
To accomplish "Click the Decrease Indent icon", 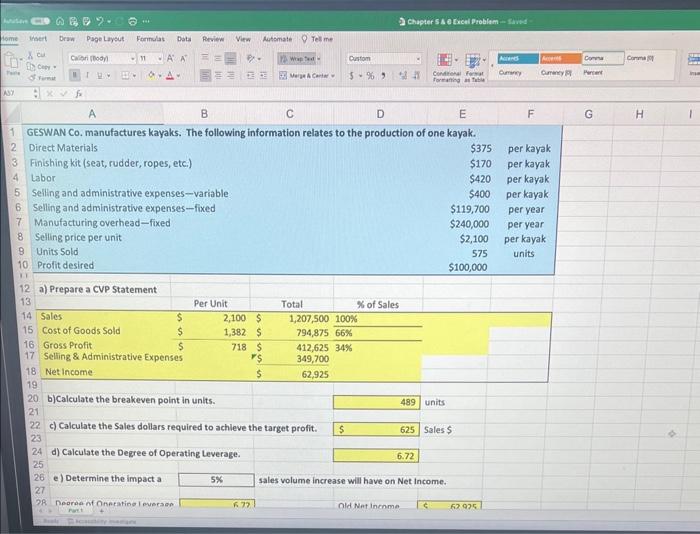I will click(251, 75).
